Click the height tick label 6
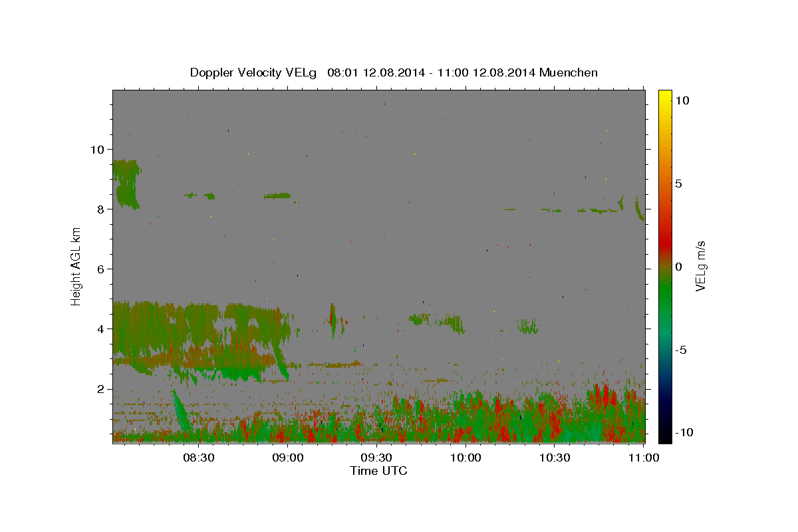Image resolution: width=798 pixels, height=532 pixels. point(100,269)
